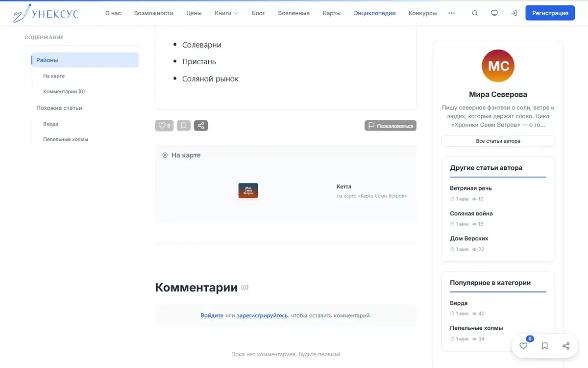Open the Блог menu item
588x368 pixels.
[x=258, y=13]
